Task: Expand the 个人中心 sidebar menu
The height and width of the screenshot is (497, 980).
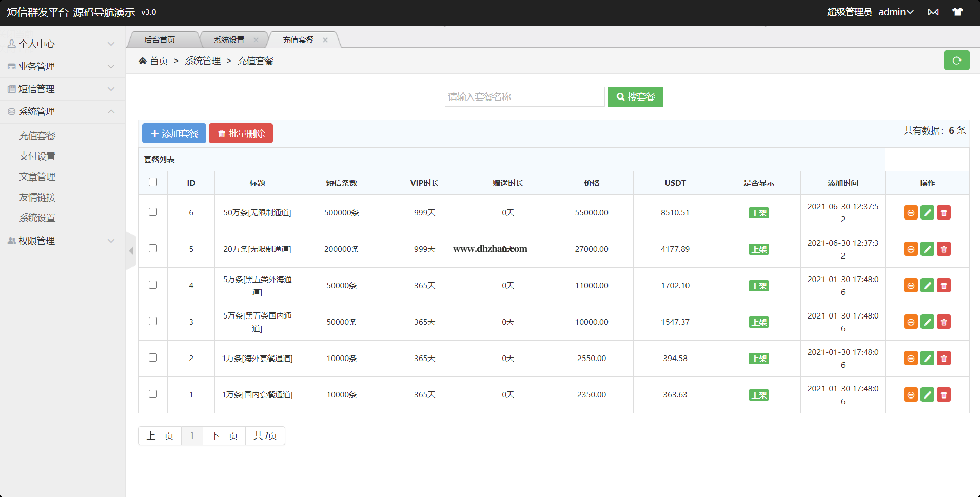Action: click(62, 44)
